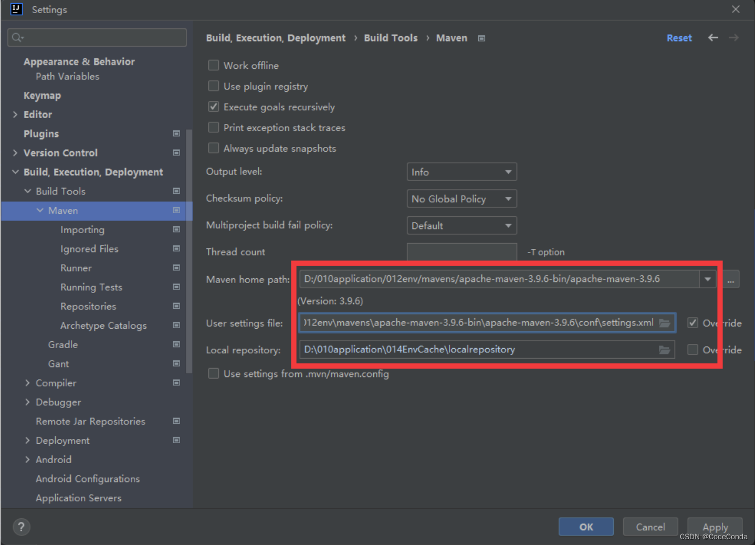The height and width of the screenshot is (545, 756).
Task: Collapse Build, Execution, Deployment node
Action: [x=15, y=172]
